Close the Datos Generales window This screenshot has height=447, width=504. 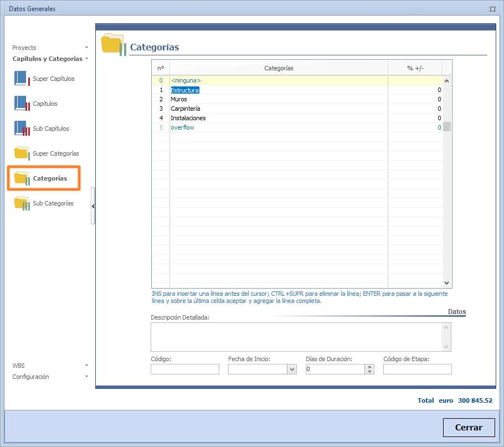[x=492, y=9]
